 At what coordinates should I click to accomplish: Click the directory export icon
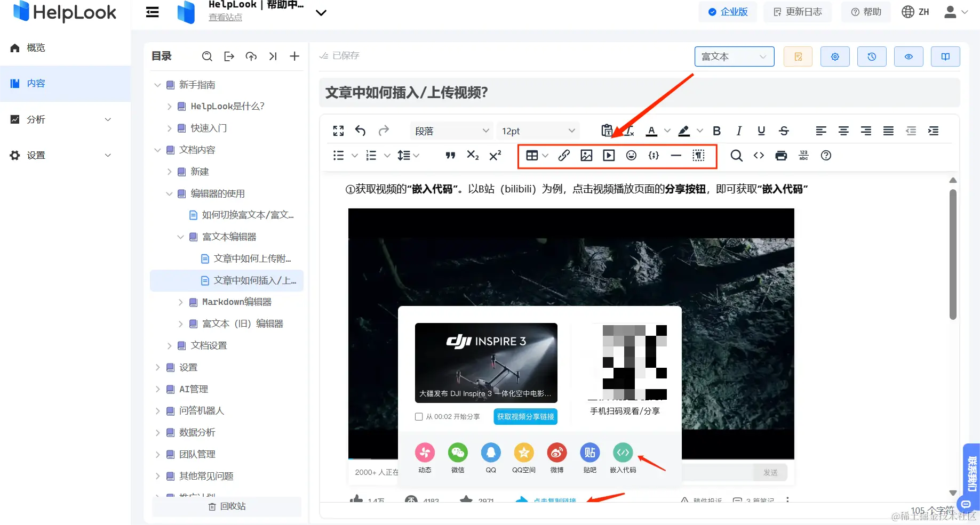coord(229,56)
